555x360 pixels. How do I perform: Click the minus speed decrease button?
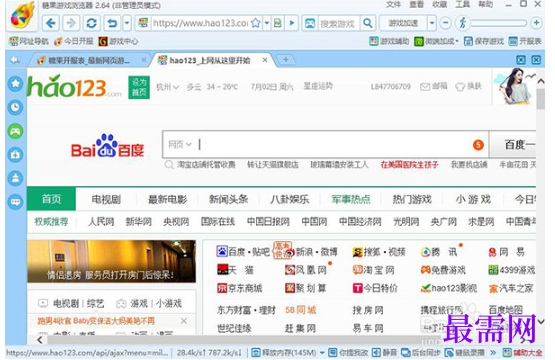point(446,23)
